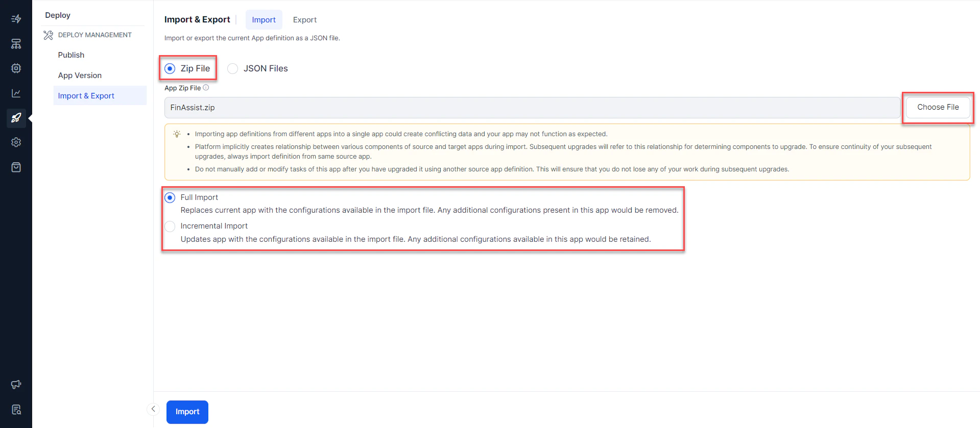Click the Choose File button
The height and width of the screenshot is (428, 980).
pos(938,107)
